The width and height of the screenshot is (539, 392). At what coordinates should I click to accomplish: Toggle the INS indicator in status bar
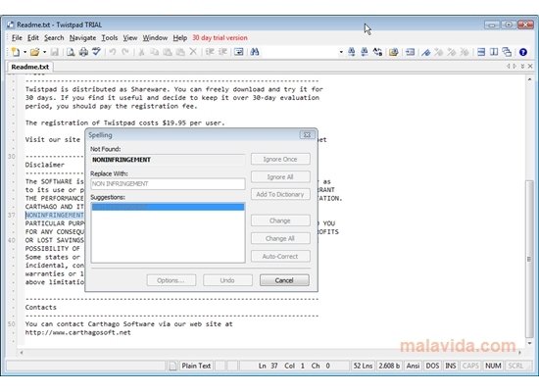click(451, 366)
